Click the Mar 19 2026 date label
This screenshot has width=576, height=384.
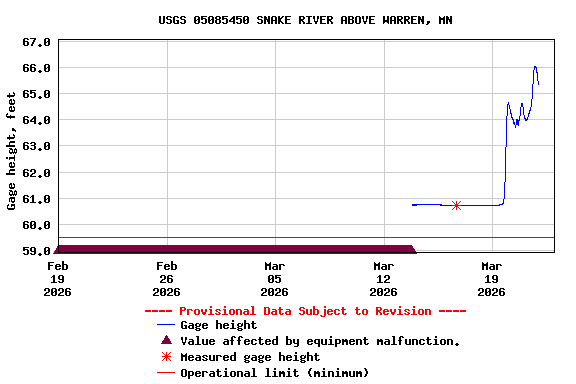pos(492,279)
